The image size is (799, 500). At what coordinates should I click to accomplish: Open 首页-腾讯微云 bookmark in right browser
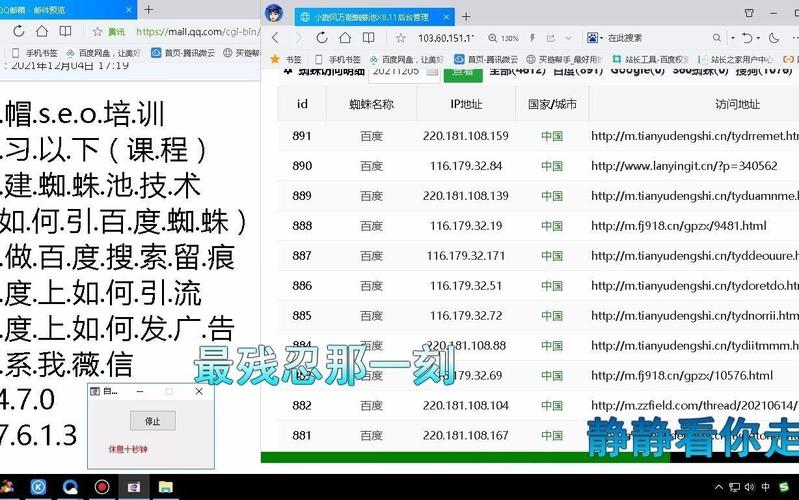486,59
